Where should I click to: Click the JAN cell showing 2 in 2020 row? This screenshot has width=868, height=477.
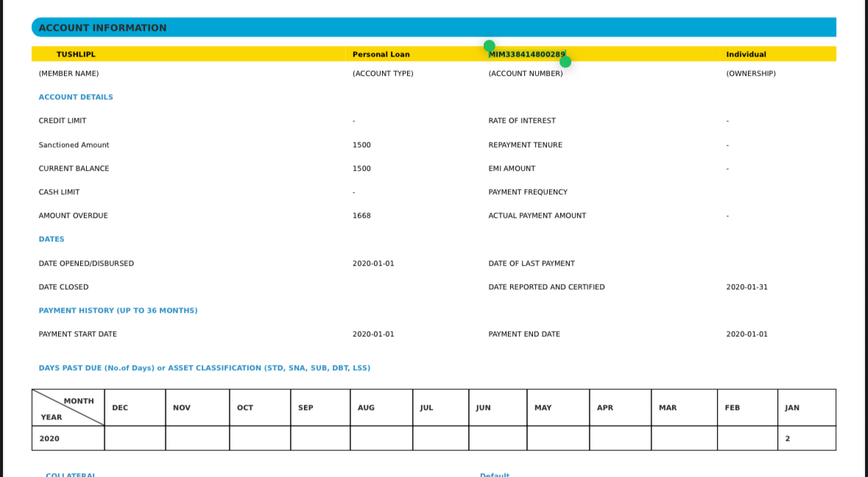tap(787, 439)
